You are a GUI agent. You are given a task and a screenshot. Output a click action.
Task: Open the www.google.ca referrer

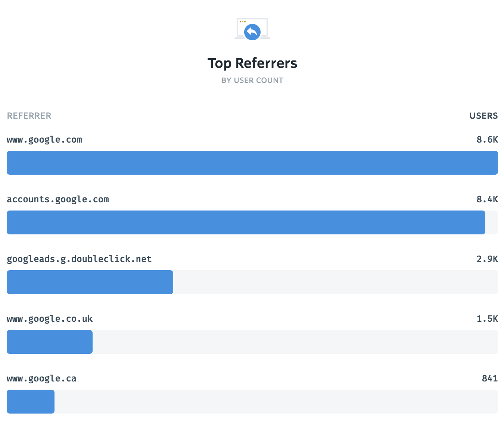41,378
